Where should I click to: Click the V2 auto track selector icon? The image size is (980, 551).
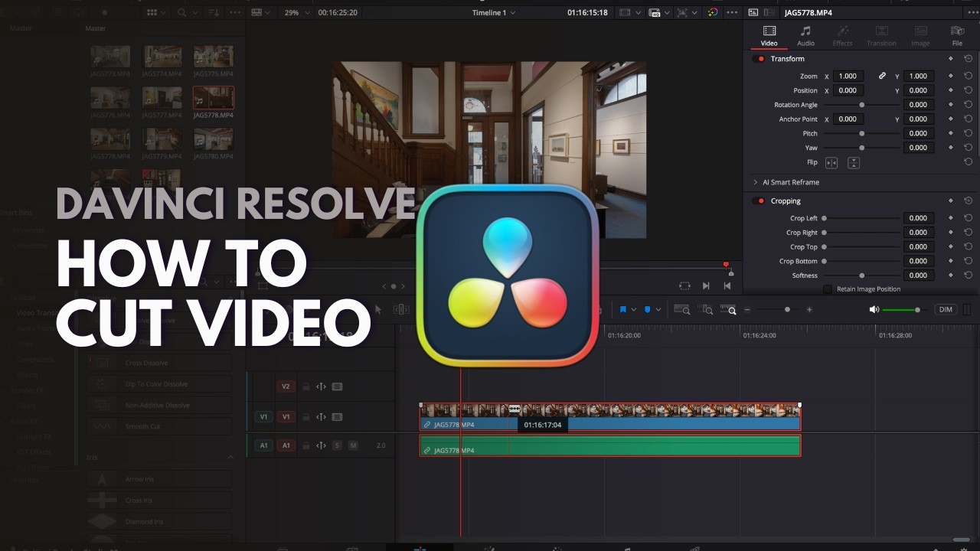(322, 386)
